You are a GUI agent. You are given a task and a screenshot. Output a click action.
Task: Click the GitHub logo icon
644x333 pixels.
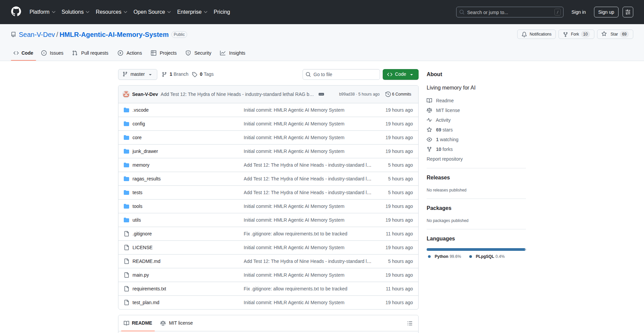tap(16, 12)
